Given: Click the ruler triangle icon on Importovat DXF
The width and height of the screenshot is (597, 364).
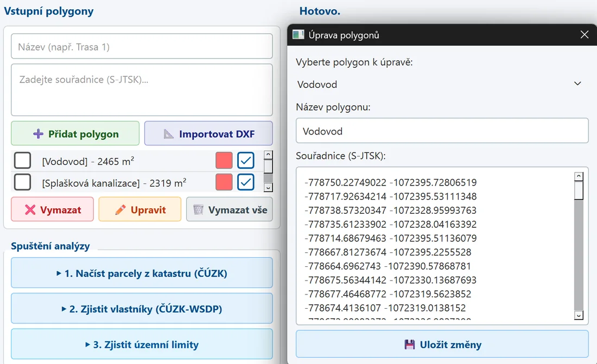Looking at the screenshot, I should pyautogui.click(x=168, y=133).
